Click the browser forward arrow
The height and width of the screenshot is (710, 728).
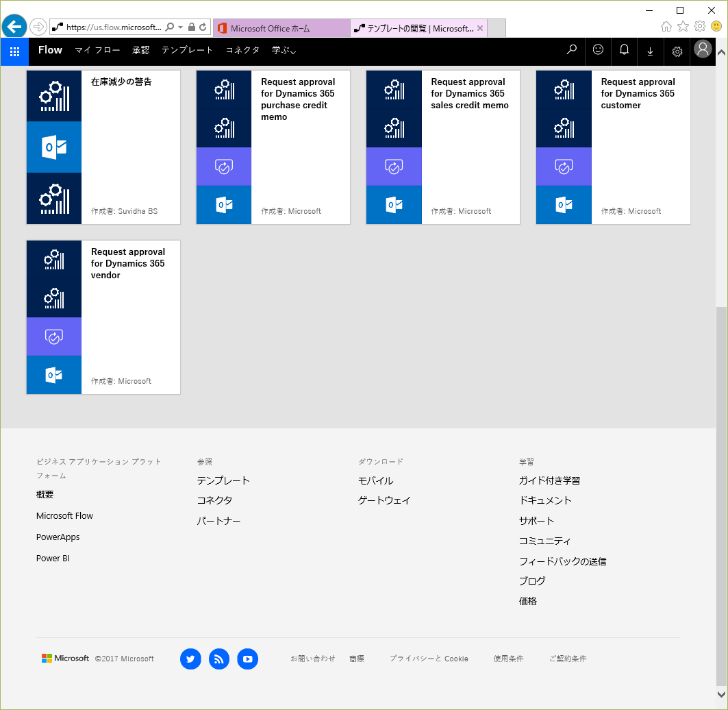click(38, 27)
